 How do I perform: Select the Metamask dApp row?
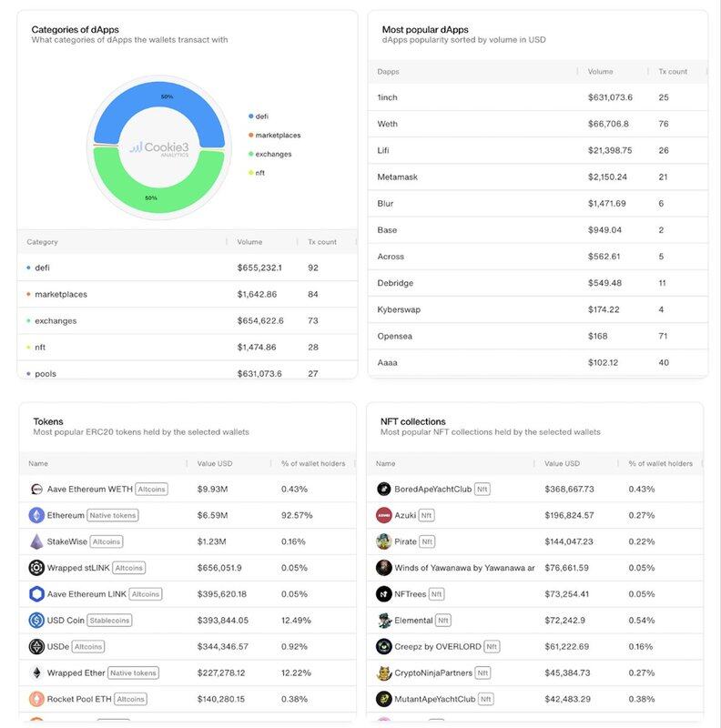[538, 177]
